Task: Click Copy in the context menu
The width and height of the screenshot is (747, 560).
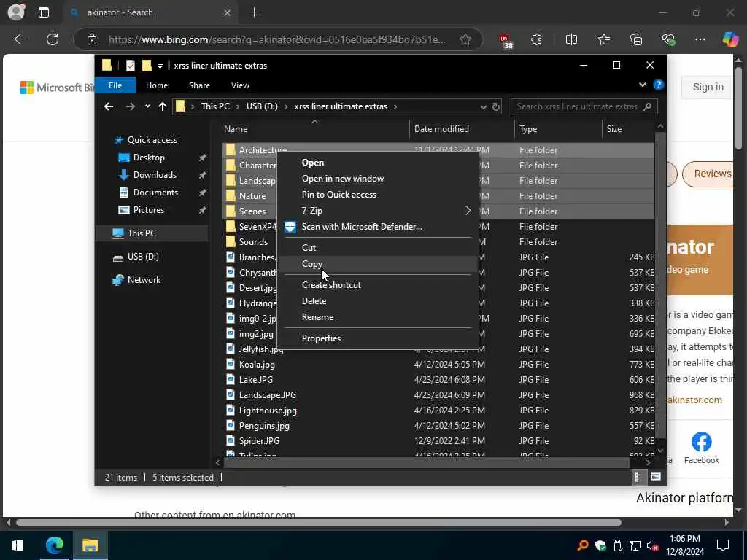Action: click(312, 264)
